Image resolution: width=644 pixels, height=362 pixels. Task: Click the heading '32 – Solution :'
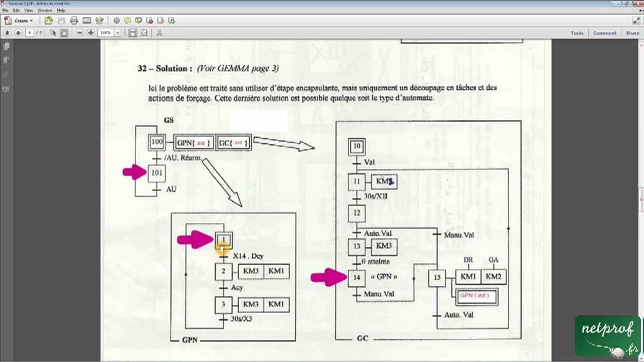click(165, 69)
